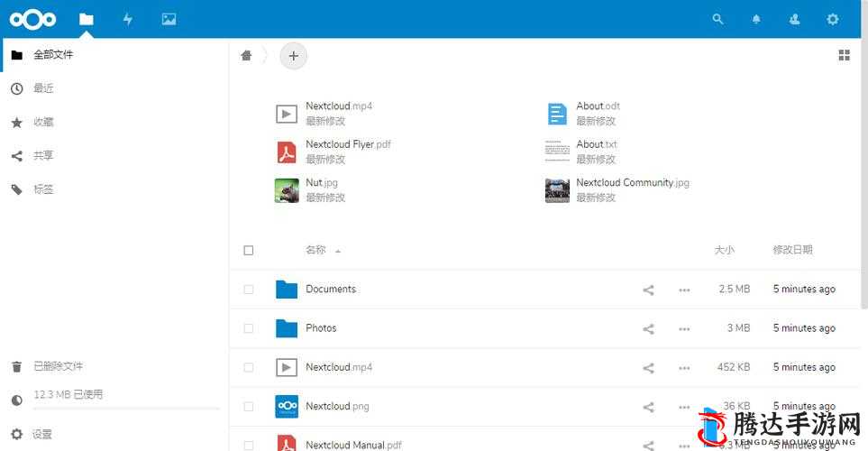Share Nextcloud.mp4 from the list

point(648,368)
